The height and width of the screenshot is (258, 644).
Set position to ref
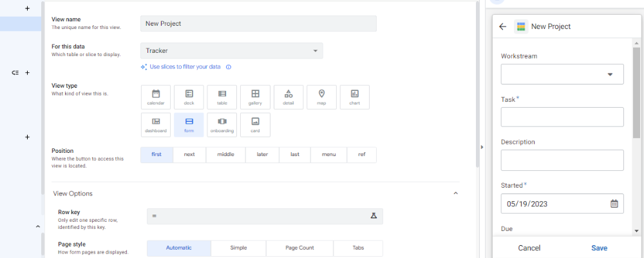click(x=361, y=155)
